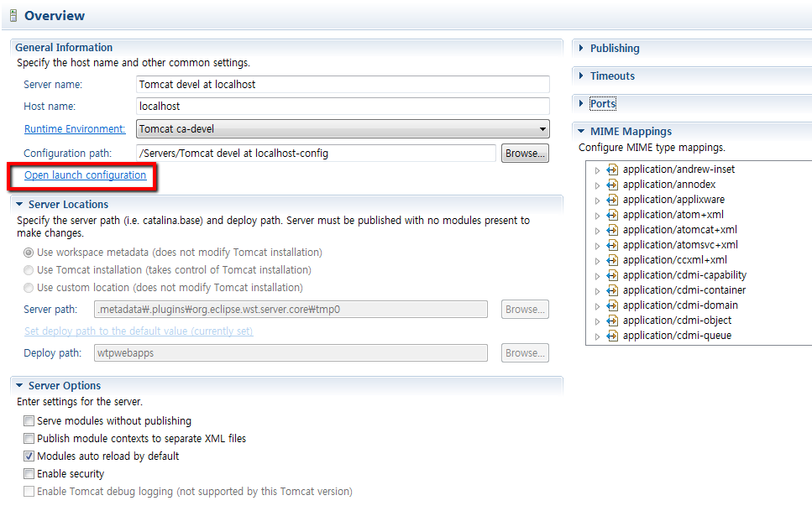The image size is (812, 511).
Task: Click the MIME icon beside application/cdmi-object
Action: pyautogui.click(x=612, y=321)
